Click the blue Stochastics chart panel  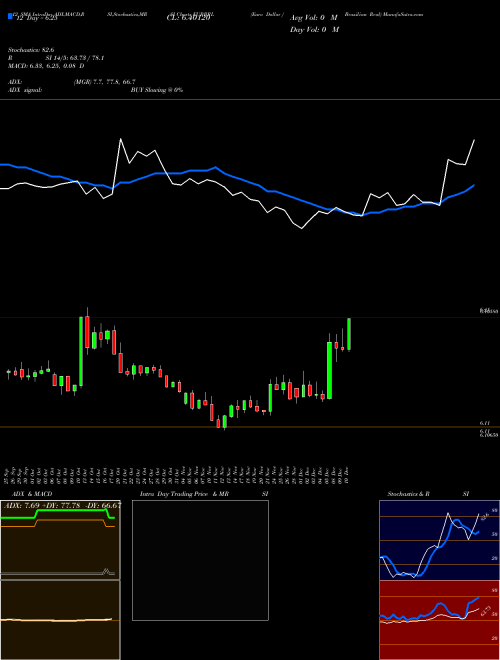439,540
